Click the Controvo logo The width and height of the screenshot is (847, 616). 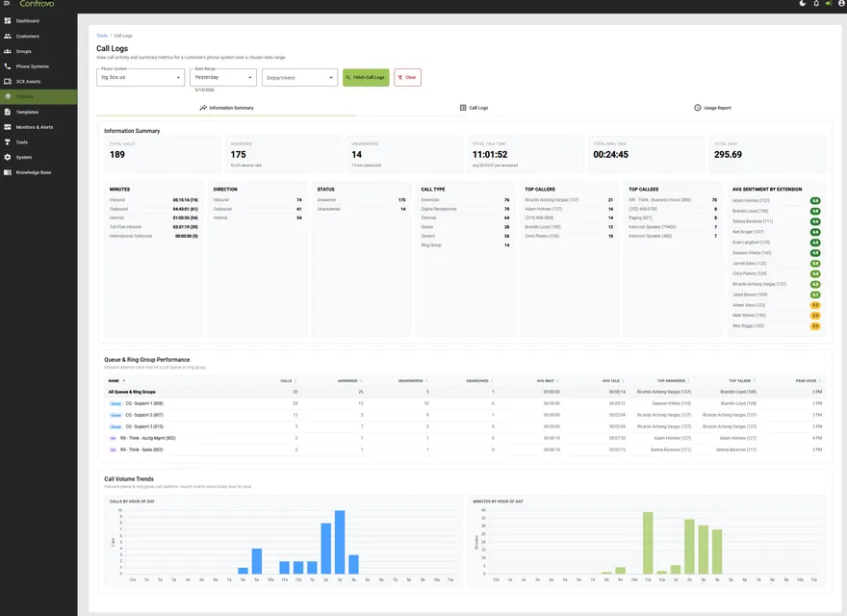pos(37,4)
